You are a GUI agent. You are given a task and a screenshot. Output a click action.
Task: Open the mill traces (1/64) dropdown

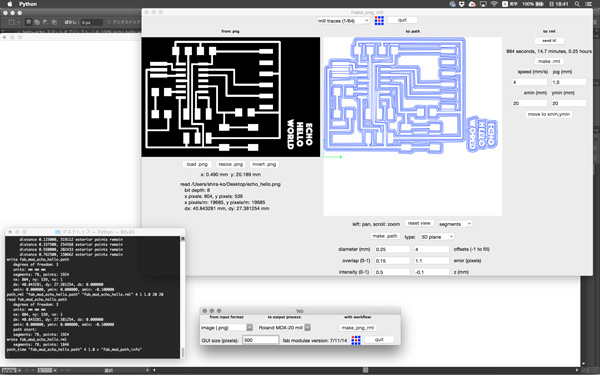pos(343,21)
